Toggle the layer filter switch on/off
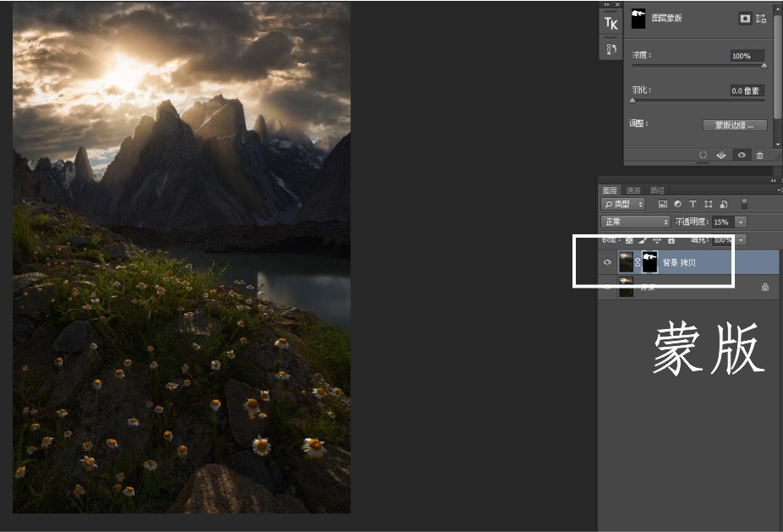This screenshot has height=532, width=783. click(744, 204)
